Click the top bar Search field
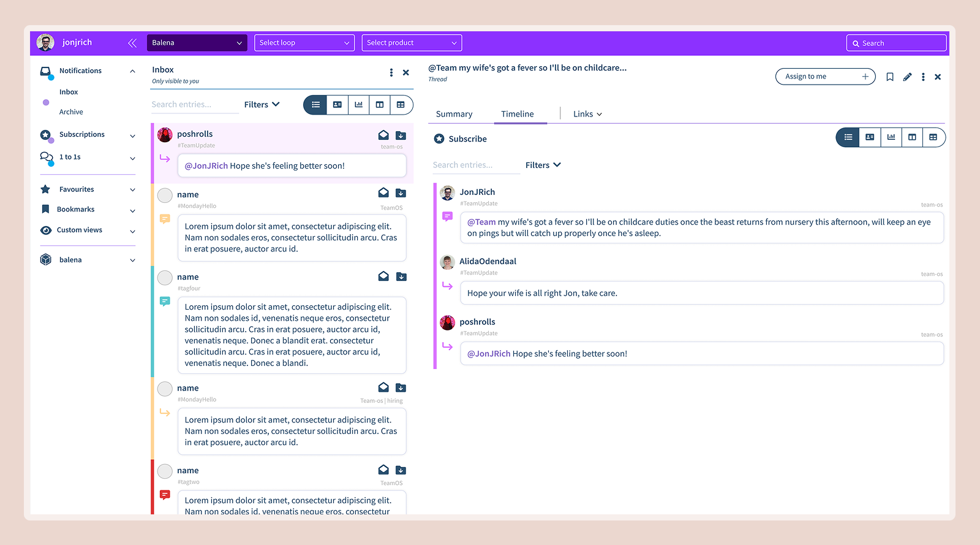The height and width of the screenshot is (545, 980). (x=896, y=43)
